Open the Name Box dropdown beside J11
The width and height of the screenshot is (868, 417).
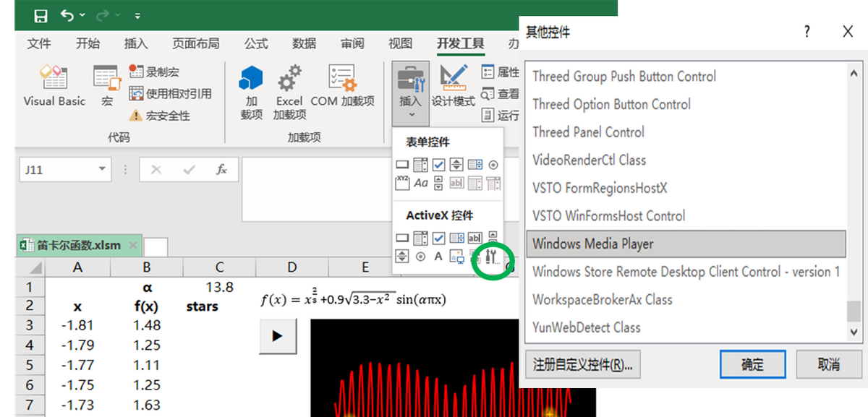point(102,170)
